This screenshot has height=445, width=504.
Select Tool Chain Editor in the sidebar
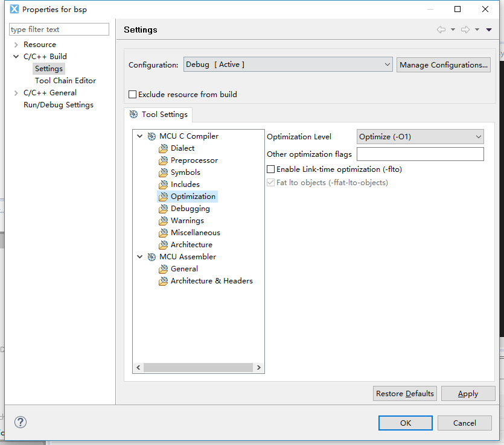(65, 81)
